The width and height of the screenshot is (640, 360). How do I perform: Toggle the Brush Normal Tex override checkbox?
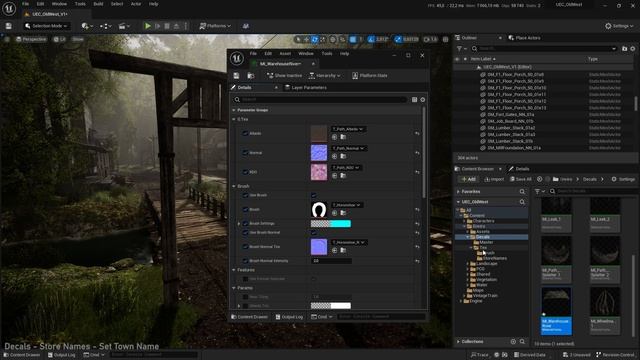[x=245, y=247]
